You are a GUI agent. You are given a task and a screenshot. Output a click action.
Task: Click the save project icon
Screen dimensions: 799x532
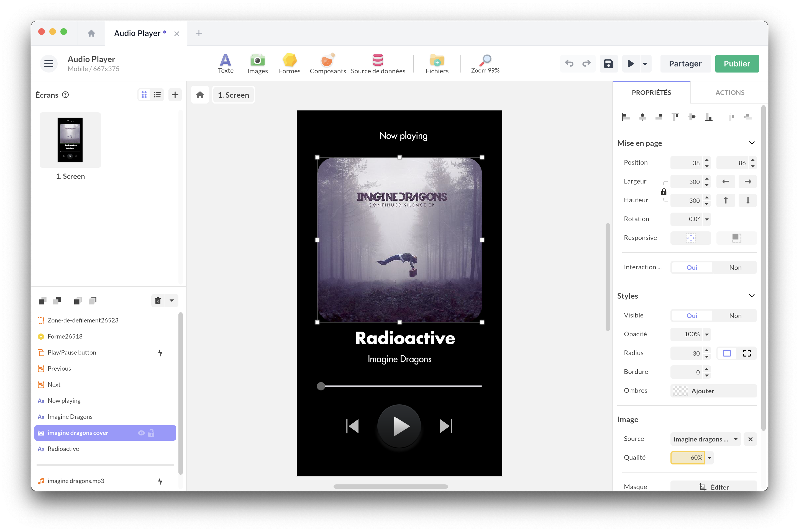(608, 63)
